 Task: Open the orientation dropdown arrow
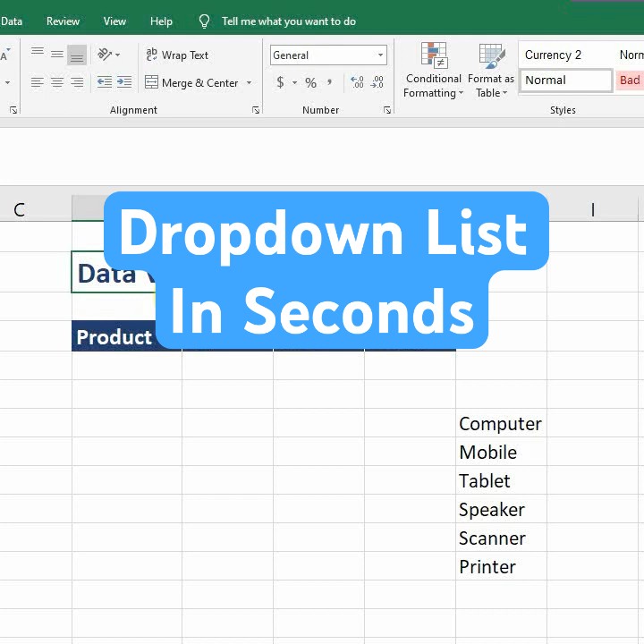coord(118,55)
